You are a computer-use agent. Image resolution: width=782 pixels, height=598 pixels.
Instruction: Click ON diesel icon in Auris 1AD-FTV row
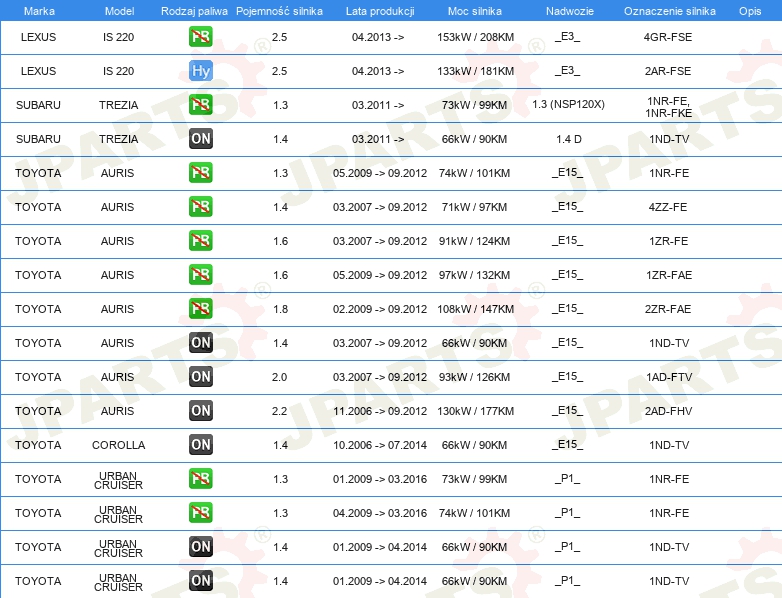point(200,377)
